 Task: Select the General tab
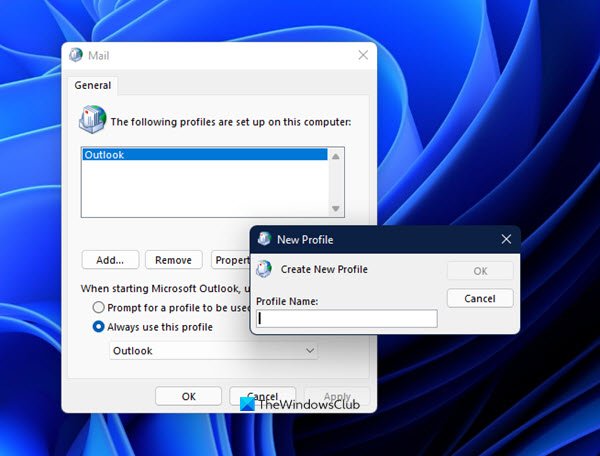coord(93,85)
